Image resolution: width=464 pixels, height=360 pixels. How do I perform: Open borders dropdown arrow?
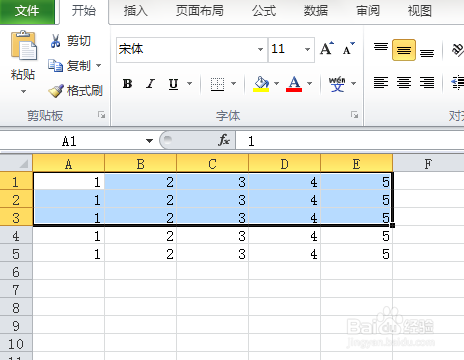click(234, 83)
